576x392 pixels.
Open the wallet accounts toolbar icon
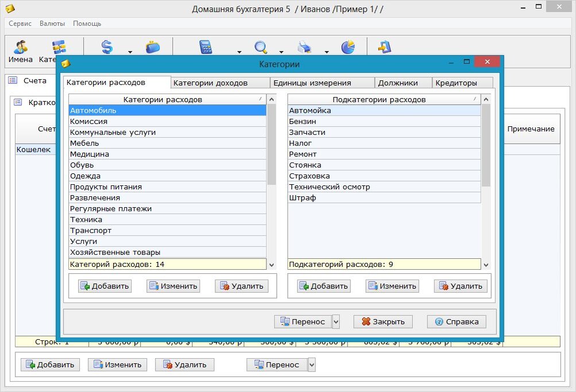153,47
